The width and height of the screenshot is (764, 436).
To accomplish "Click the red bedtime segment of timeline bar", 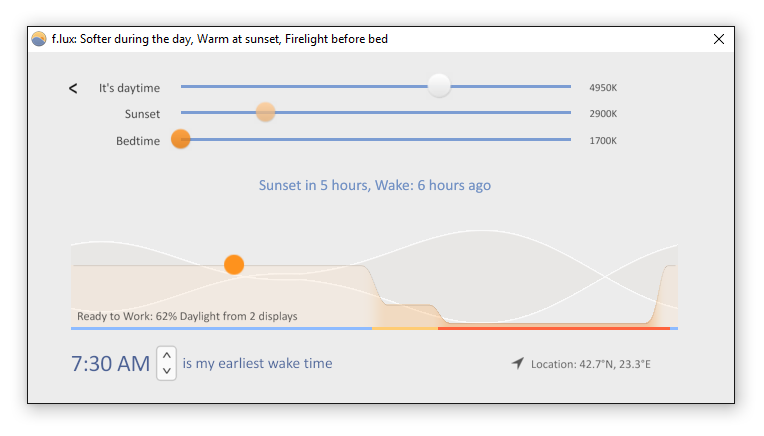I will coord(554,328).
